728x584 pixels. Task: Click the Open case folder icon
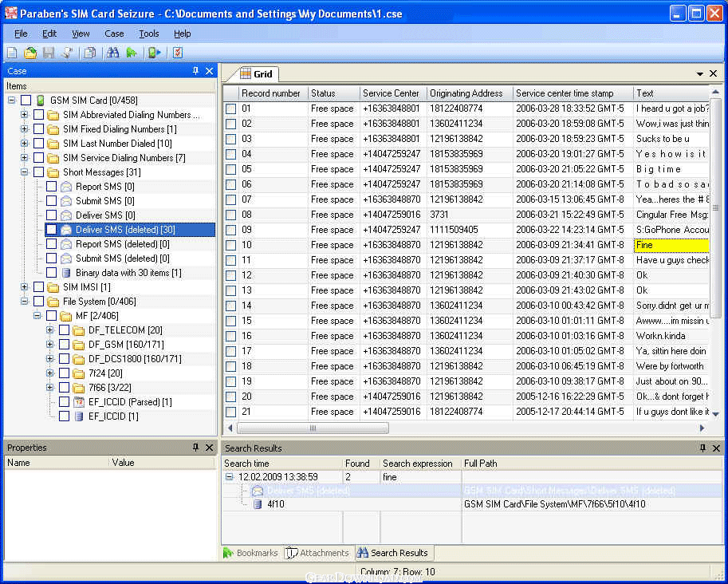[30, 53]
